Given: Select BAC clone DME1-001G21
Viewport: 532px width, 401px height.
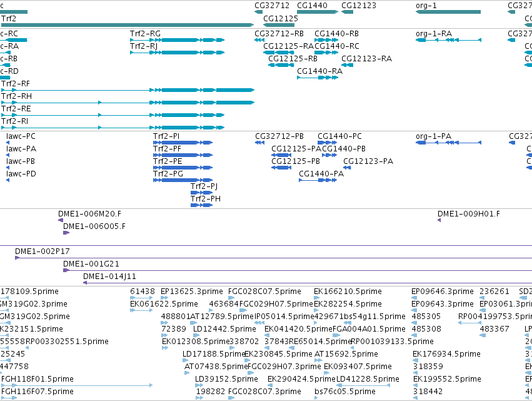Looking at the screenshot, I should [x=298, y=271].
